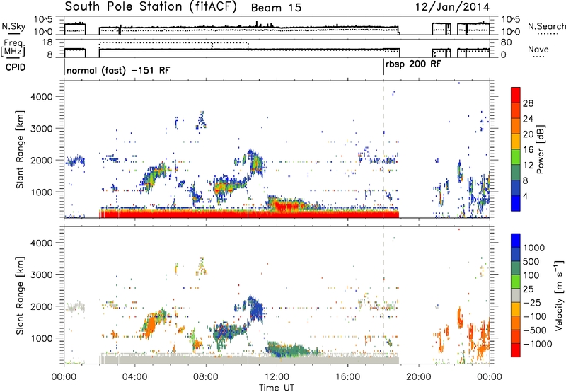Click the '12:00' time tick label
The image size is (566, 392).
[x=277, y=377]
